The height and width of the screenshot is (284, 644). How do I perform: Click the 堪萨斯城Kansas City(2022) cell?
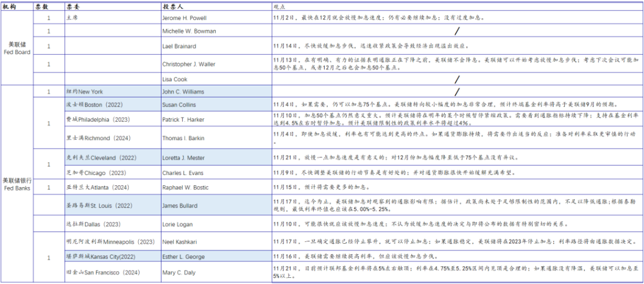[113, 257]
